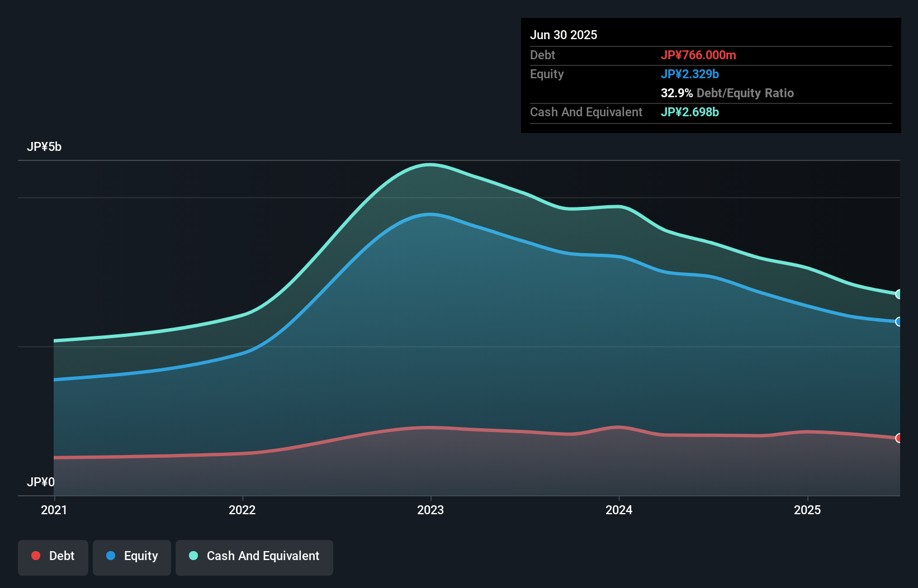Click the JP¥766.000m debt value
918x588 pixels.
[699, 55]
